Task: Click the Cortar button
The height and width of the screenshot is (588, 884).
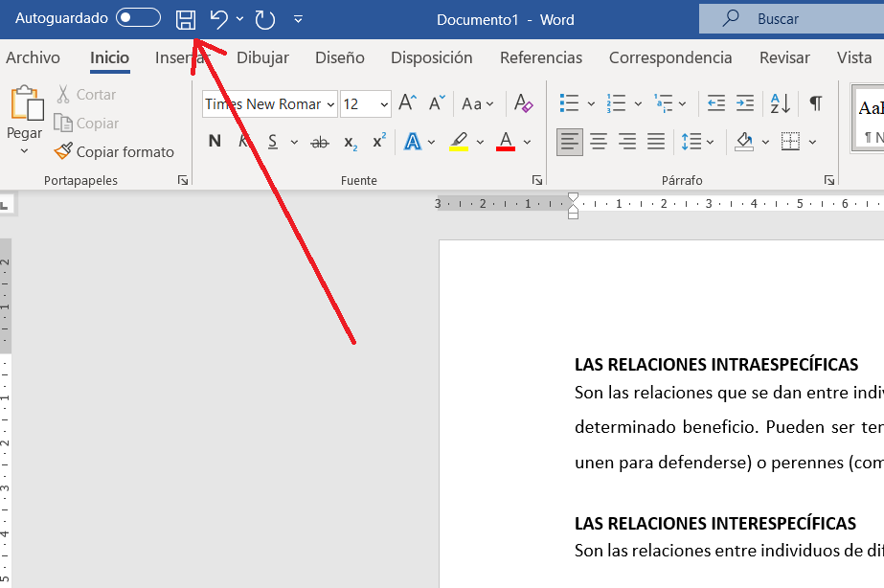Action: (x=85, y=94)
